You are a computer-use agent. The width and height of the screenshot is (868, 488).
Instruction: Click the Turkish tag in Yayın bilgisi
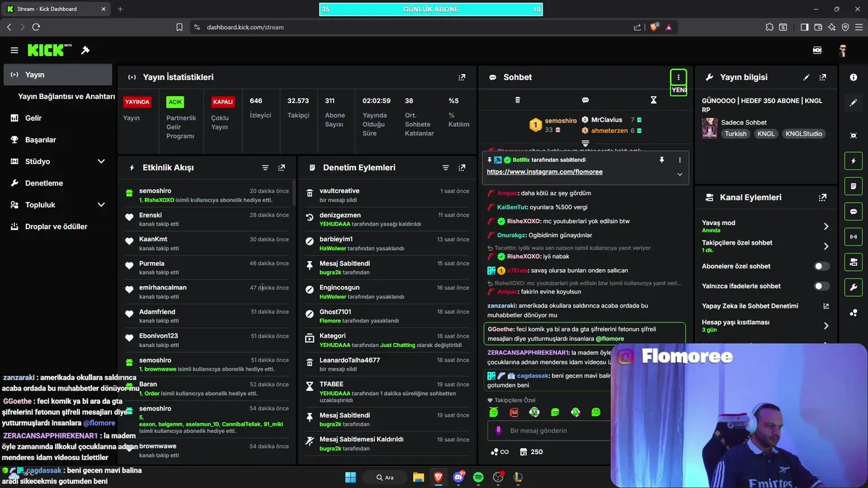click(735, 134)
